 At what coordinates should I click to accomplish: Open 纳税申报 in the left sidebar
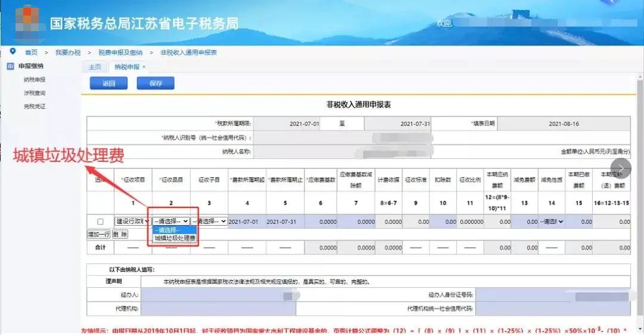pyautogui.click(x=35, y=79)
